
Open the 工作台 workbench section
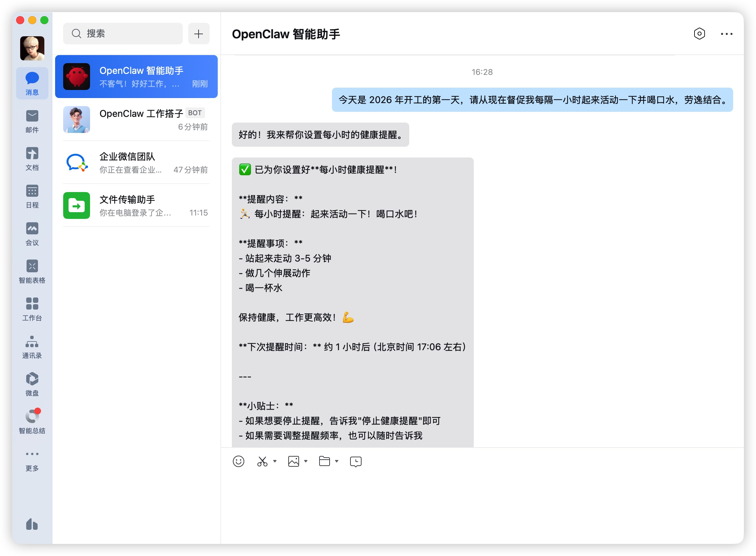(32, 309)
